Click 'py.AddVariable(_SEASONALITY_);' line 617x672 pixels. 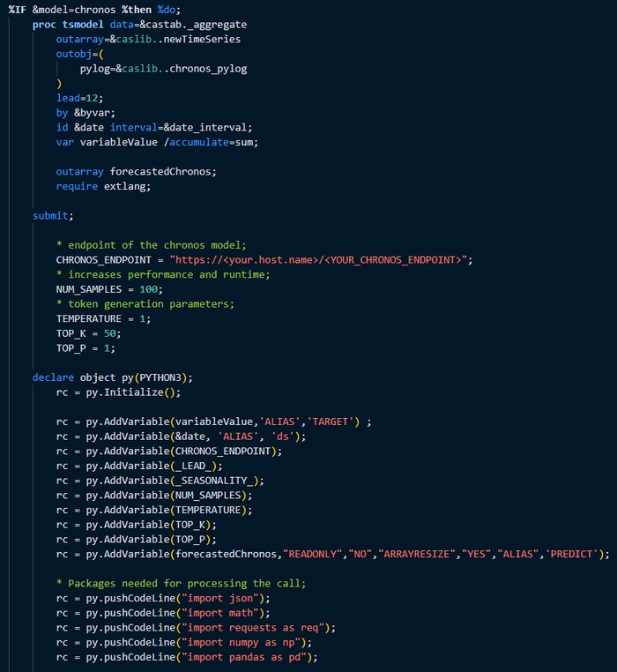coord(160,481)
